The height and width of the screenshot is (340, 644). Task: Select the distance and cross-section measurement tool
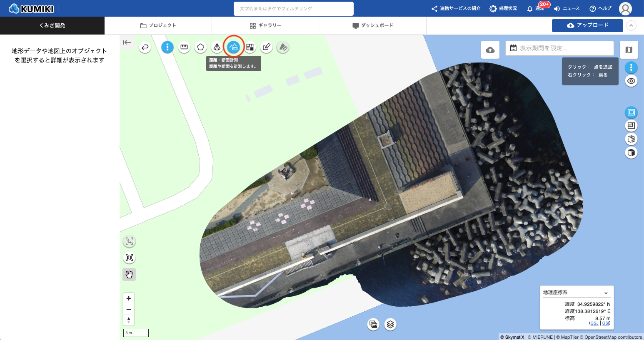pos(234,47)
